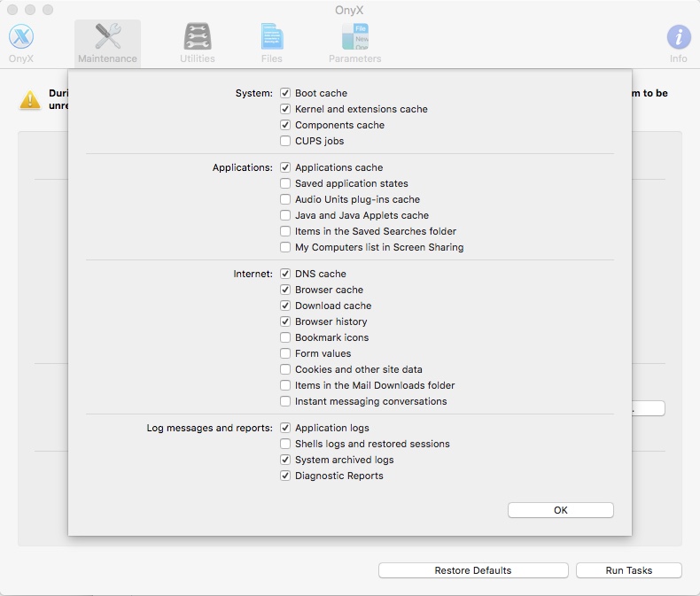Uncheck Browser cache
Screen dimensions: 700x596
coord(285,290)
